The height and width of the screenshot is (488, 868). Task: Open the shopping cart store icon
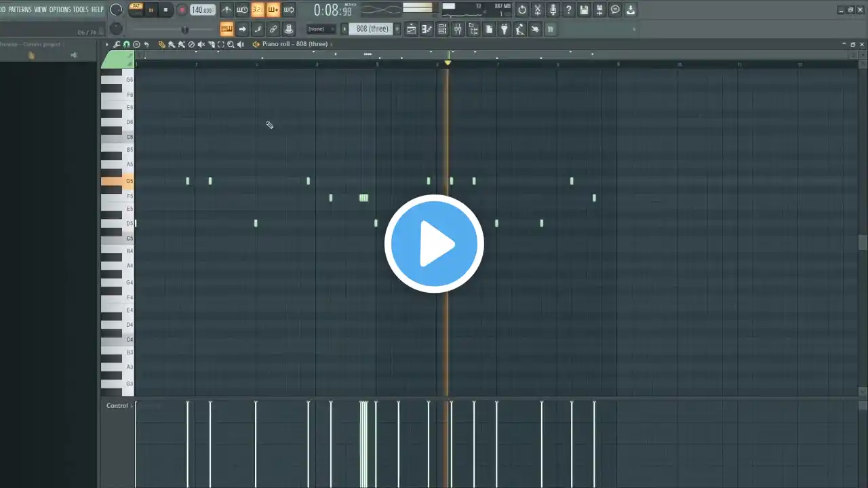(551, 29)
